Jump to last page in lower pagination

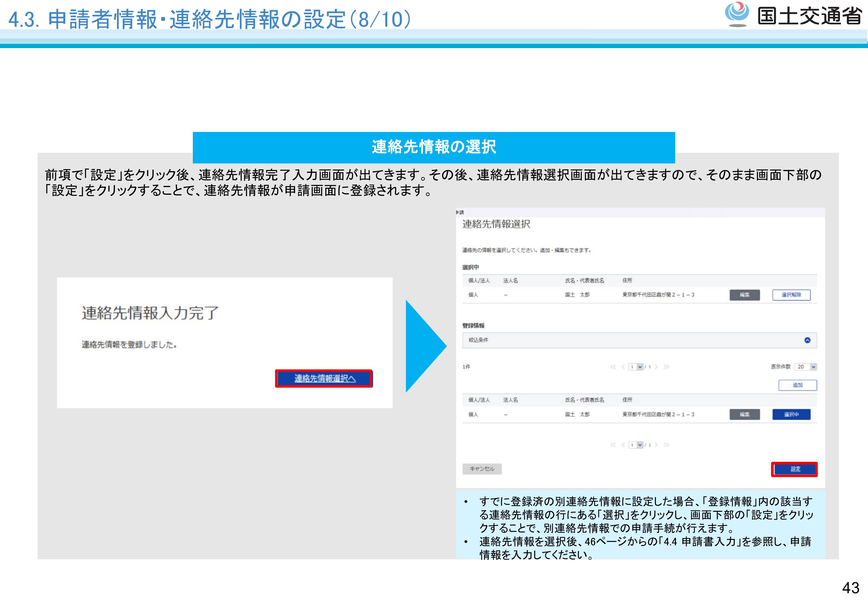click(666, 445)
